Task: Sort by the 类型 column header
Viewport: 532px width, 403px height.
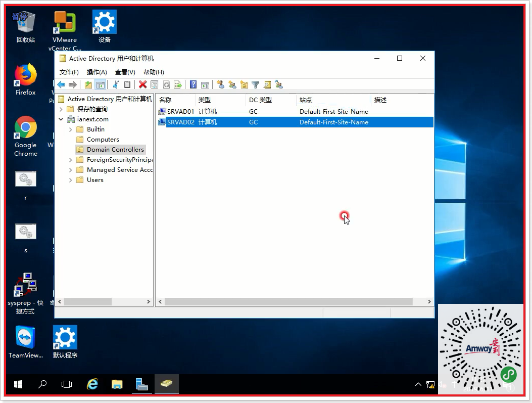Action: (221, 100)
